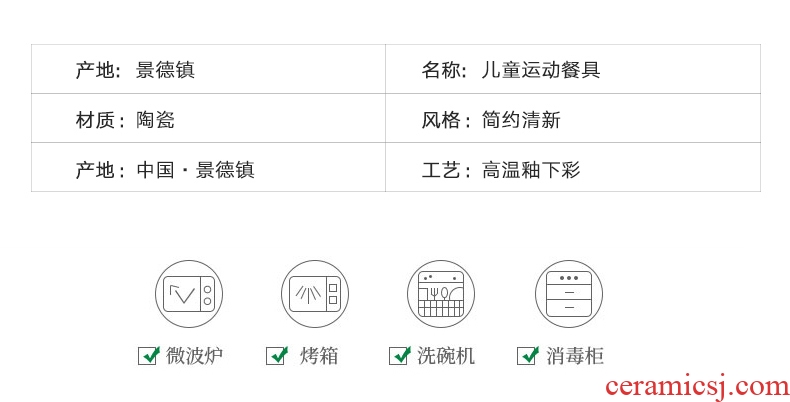This screenshot has height=402, width=790.
Task: Toggle the 消毒柜 checkbox
Action: 527,356
